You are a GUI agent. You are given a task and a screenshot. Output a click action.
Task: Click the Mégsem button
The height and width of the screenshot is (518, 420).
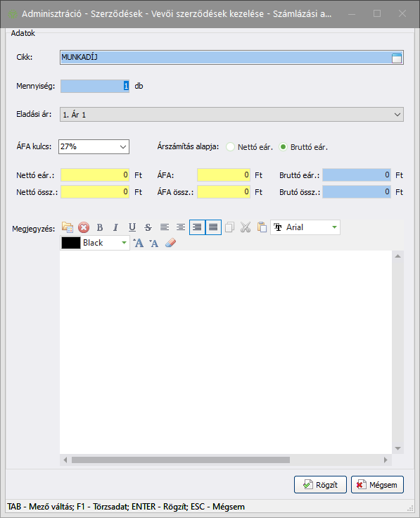(x=377, y=485)
